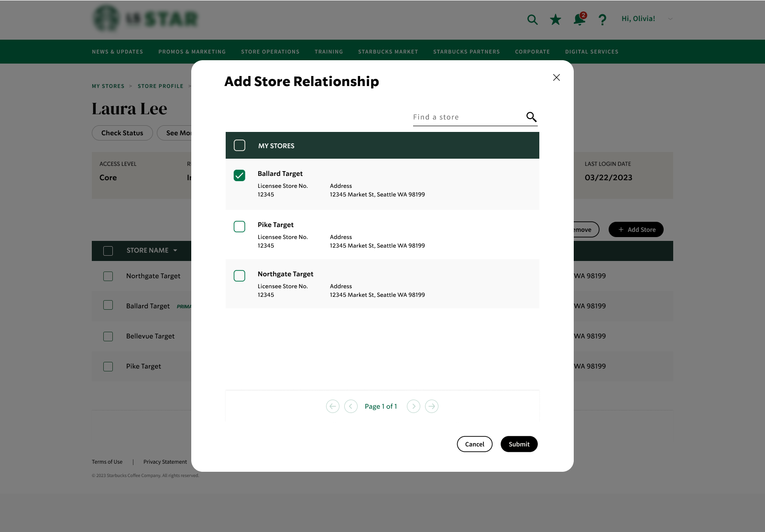
Task: Check the Pike Target checkbox in dialog
Action: point(240,227)
